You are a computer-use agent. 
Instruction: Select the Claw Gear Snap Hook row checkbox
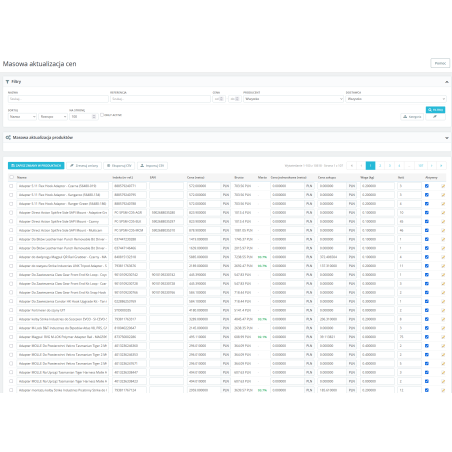tap(11, 293)
